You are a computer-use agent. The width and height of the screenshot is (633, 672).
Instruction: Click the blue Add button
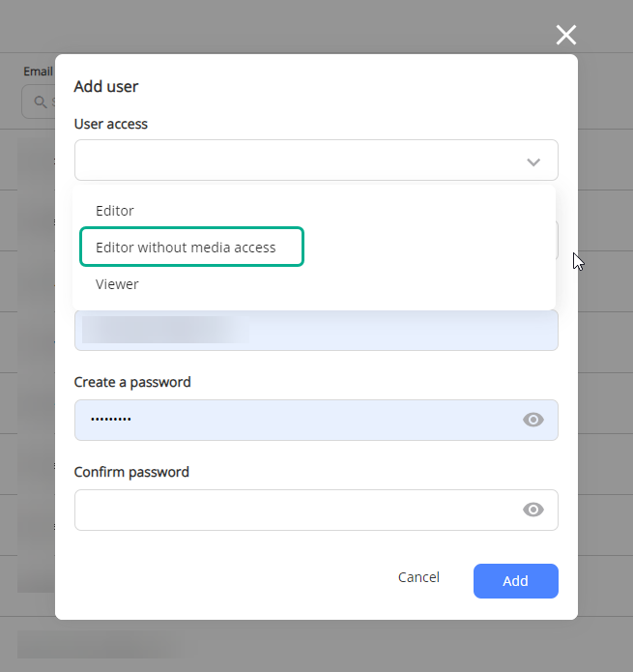pos(516,581)
